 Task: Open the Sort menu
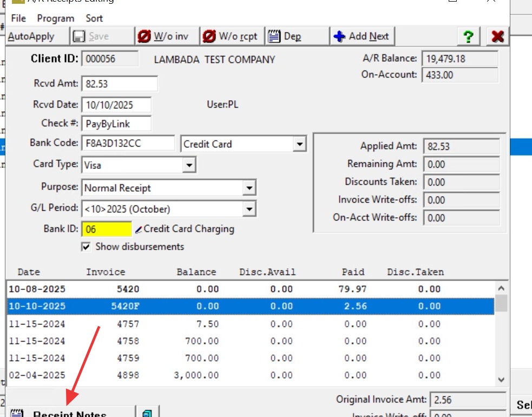[x=94, y=18]
